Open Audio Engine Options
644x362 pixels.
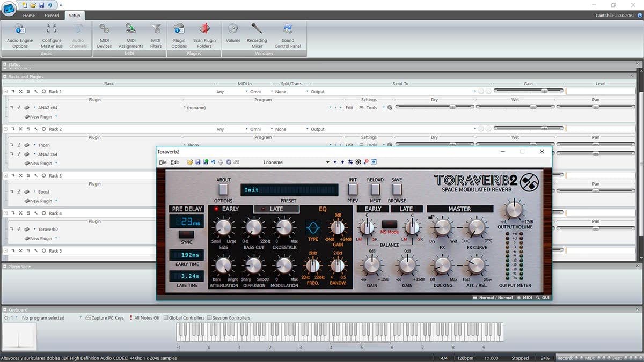click(x=20, y=35)
